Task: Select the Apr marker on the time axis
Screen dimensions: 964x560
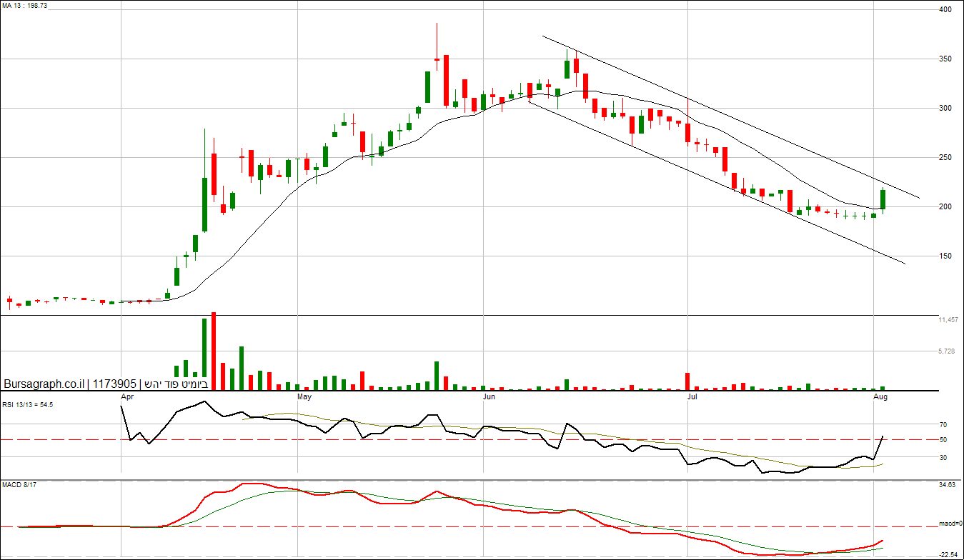Action: 128,396
